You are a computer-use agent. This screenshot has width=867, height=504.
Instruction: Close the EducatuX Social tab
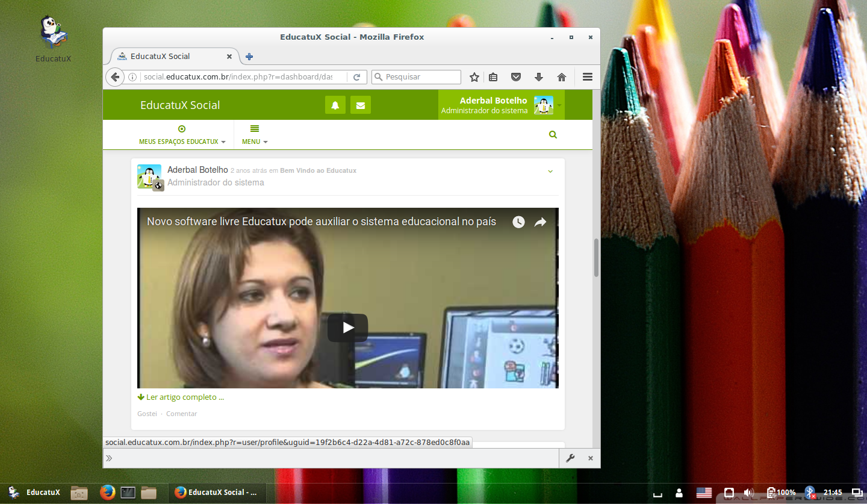(229, 57)
